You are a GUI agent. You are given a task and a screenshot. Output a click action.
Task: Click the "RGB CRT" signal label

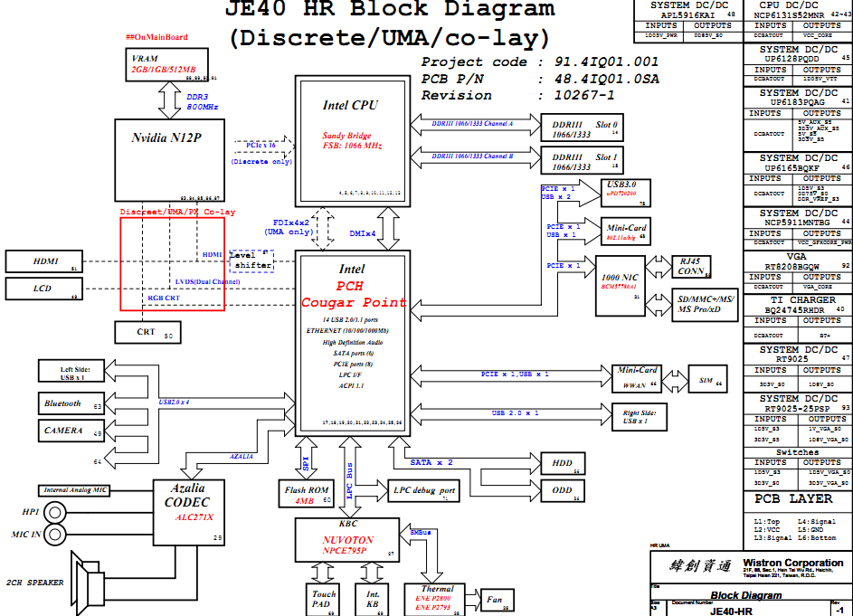pyautogui.click(x=164, y=299)
